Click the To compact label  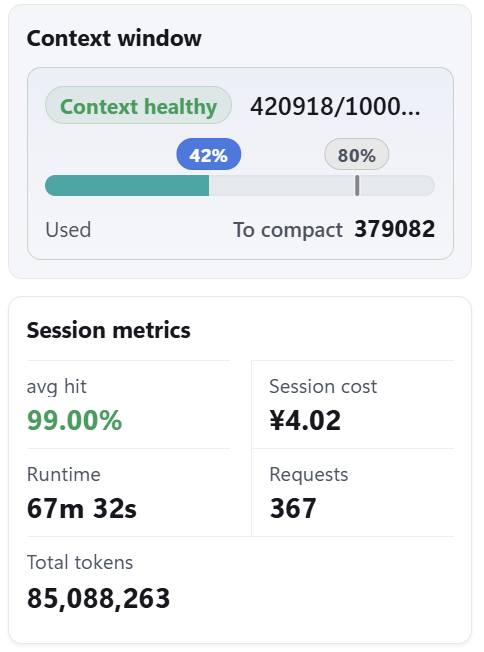tap(288, 230)
